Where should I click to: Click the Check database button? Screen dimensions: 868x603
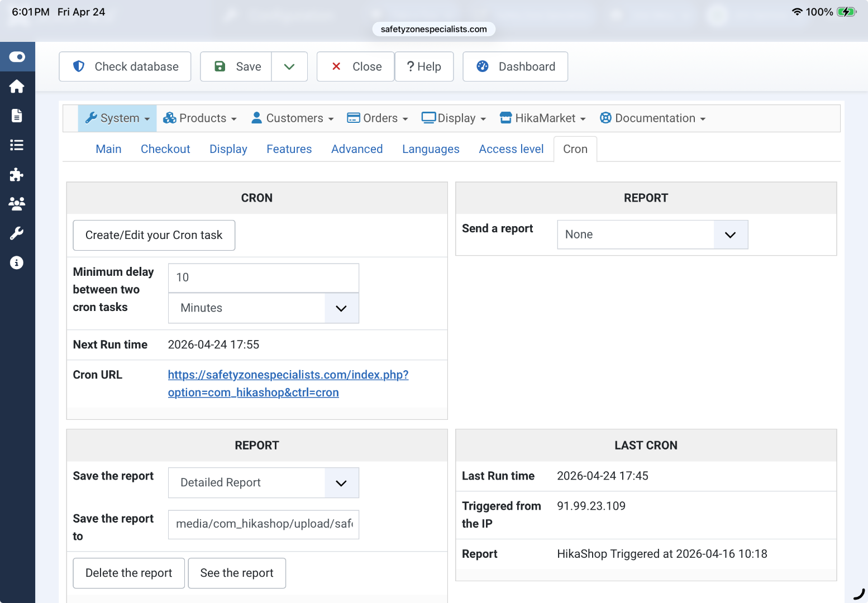(125, 66)
